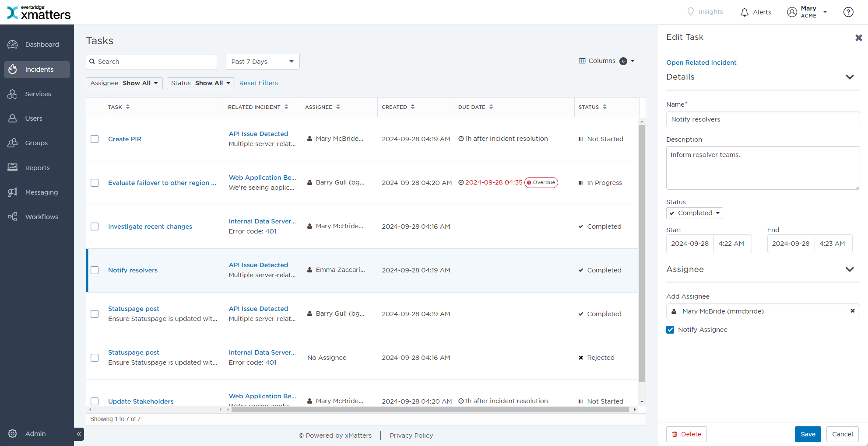The width and height of the screenshot is (868, 446).
Task: Cancel editing the task
Action: click(842, 434)
